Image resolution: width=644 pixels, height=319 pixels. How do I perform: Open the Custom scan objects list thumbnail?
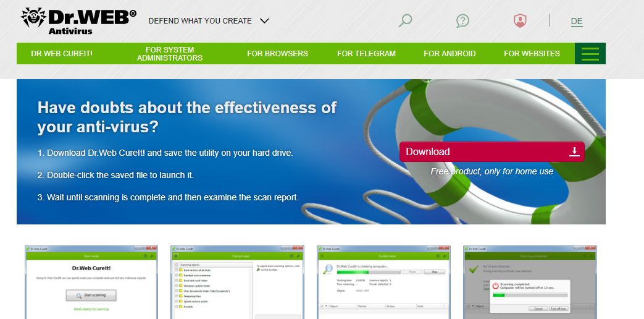point(237,283)
